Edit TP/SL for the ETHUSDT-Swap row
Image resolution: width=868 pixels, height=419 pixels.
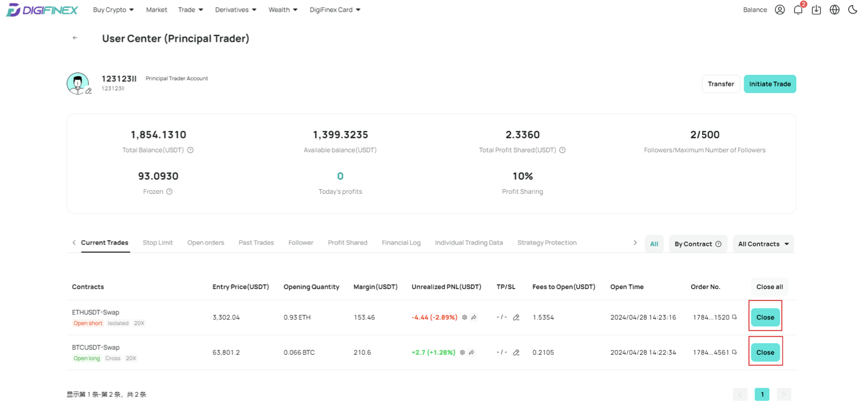tap(516, 317)
